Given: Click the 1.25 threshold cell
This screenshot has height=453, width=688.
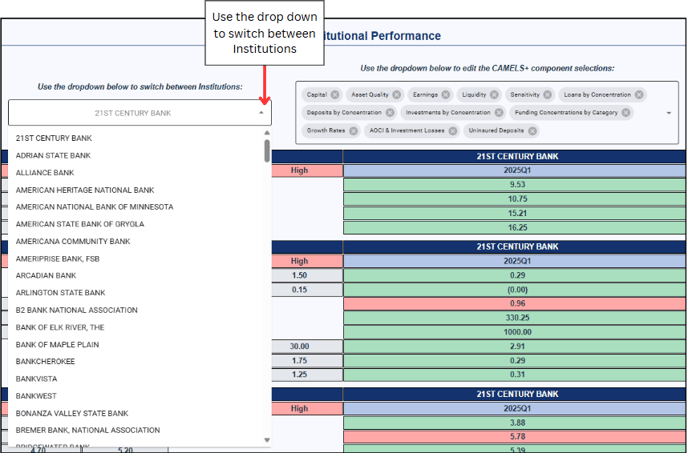Looking at the screenshot, I should click(307, 374).
